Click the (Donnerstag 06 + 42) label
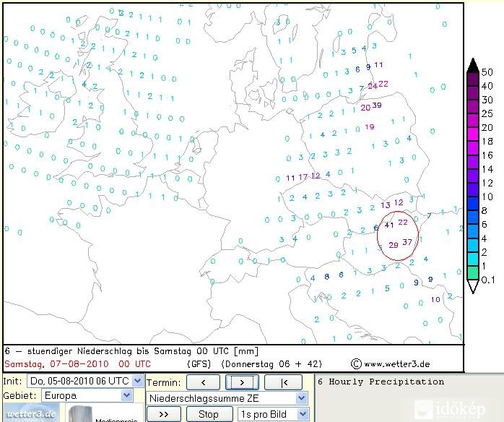The width and height of the screenshot is (504, 422). pos(271,364)
